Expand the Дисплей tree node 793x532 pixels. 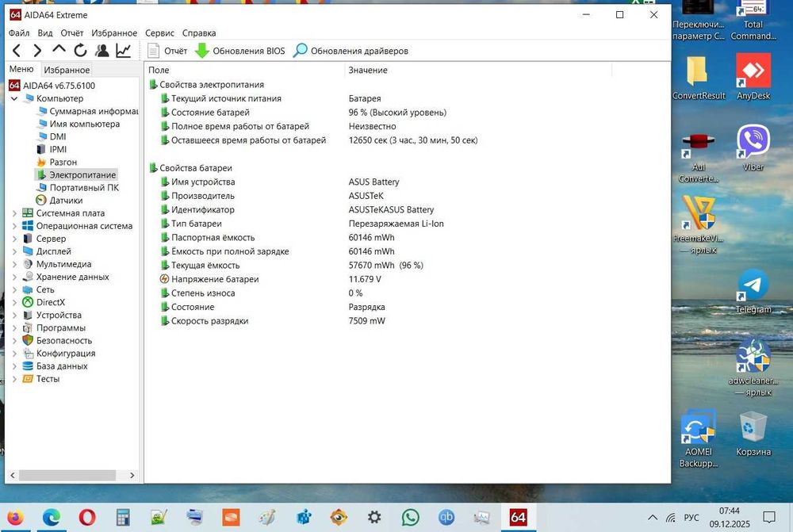[x=14, y=251]
